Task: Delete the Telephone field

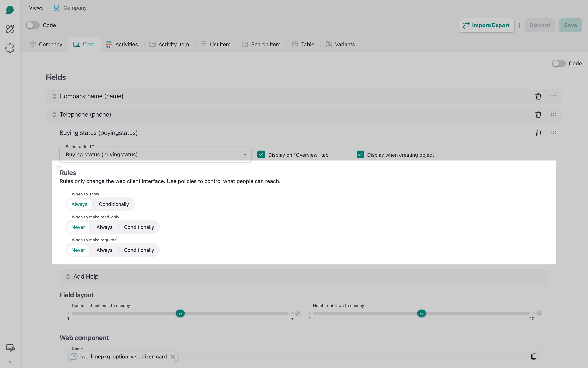Action: (x=538, y=115)
